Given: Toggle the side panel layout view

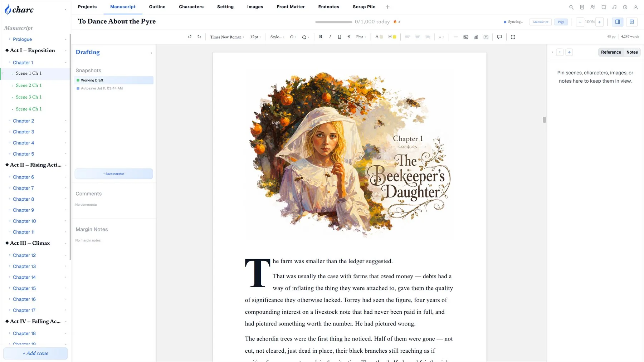Looking at the screenshot, I should point(618,22).
